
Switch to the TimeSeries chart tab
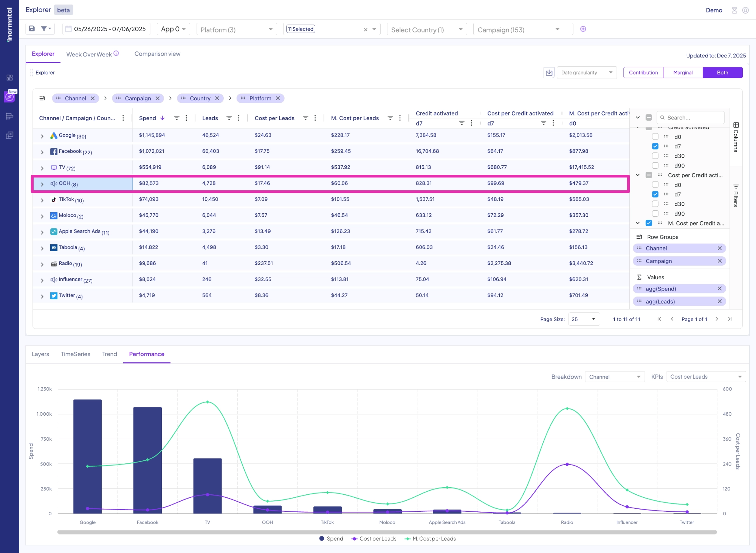(x=76, y=354)
